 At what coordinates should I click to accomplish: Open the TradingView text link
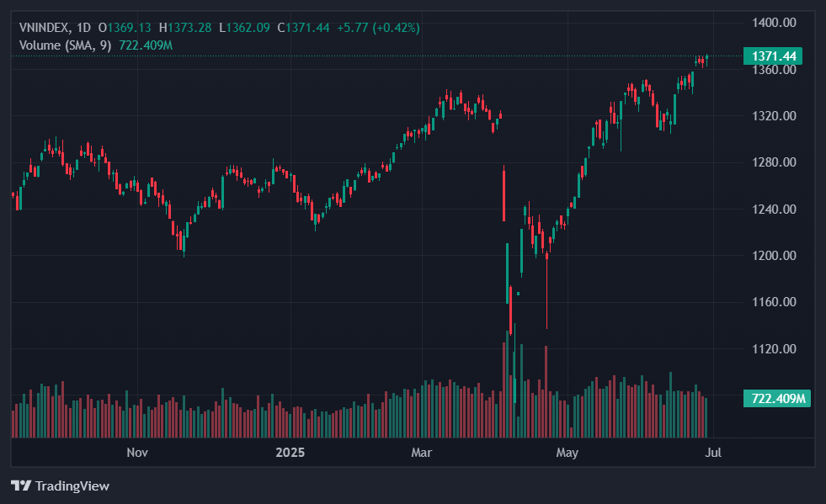72,485
